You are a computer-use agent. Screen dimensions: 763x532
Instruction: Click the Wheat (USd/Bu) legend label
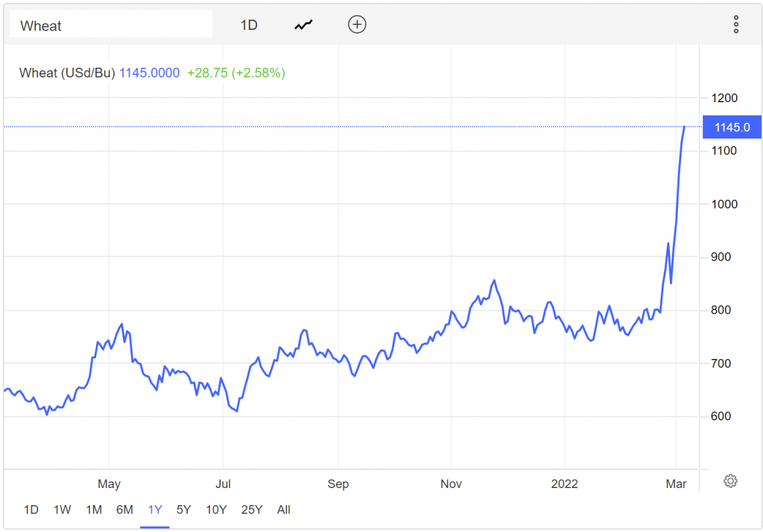pyautogui.click(x=67, y=73)
